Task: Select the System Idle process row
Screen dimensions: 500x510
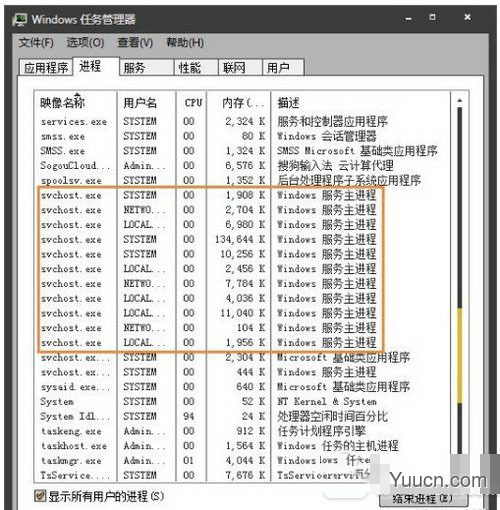Action: (x=242, y=416)
